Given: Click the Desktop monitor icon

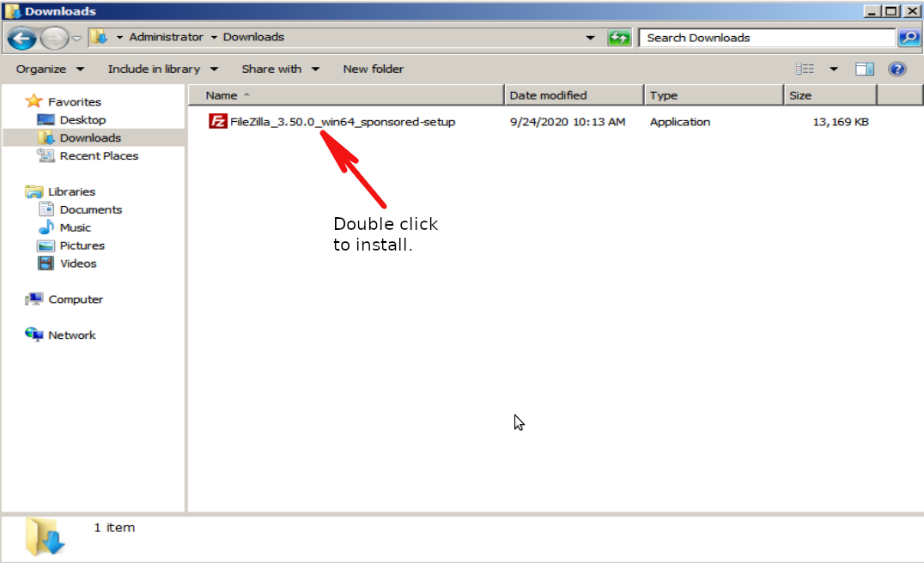Looking at the screenshot, I should [x=46, y=119].
